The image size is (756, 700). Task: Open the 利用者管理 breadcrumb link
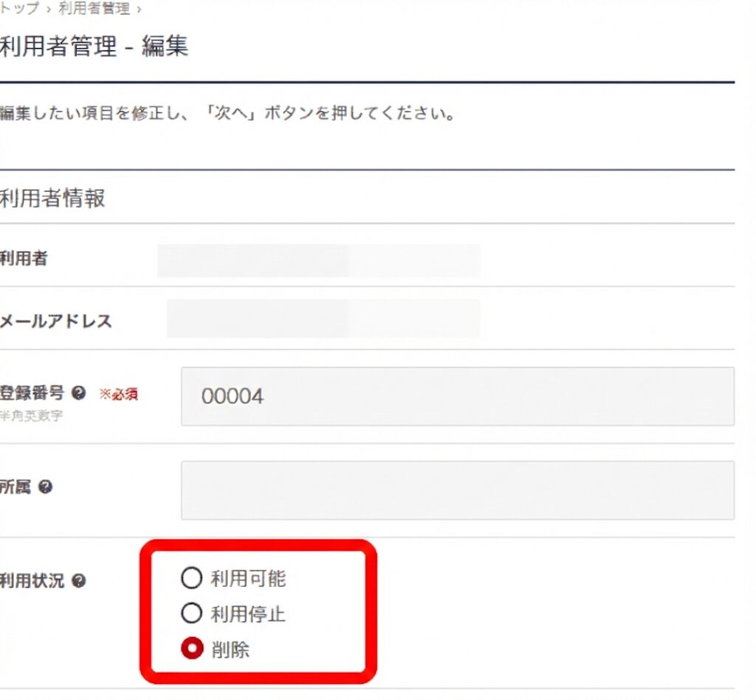(x=93, y=9)
